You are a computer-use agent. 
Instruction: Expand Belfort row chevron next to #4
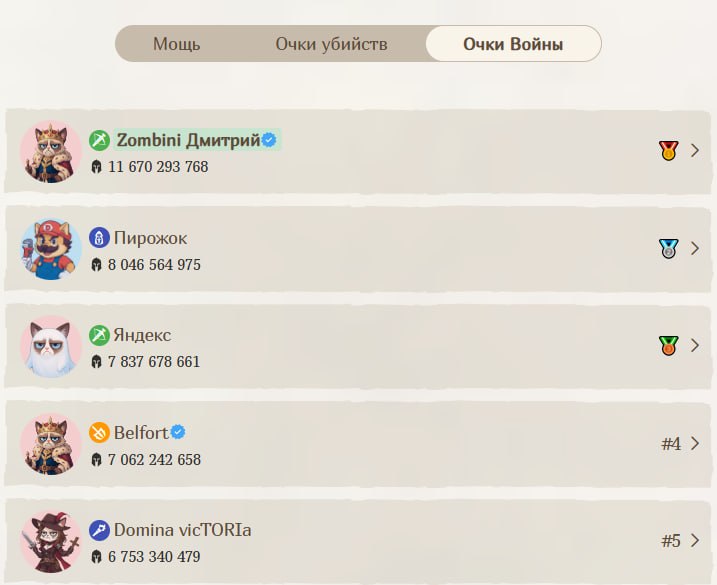(695, 443)
